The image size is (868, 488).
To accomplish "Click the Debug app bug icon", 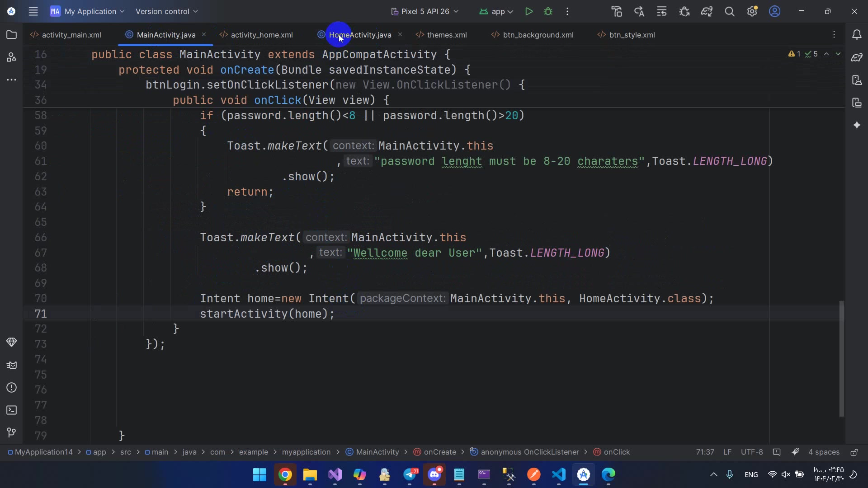I will click(548, 11).
